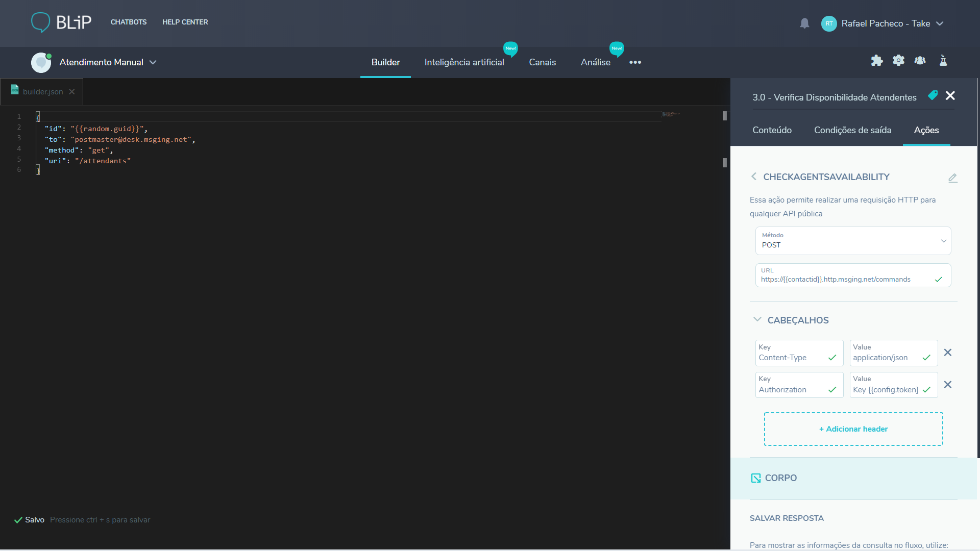This screenshot has height=551, width=980.
Task: Remove the Authorization header row
Action: click(x=948, y=384)
